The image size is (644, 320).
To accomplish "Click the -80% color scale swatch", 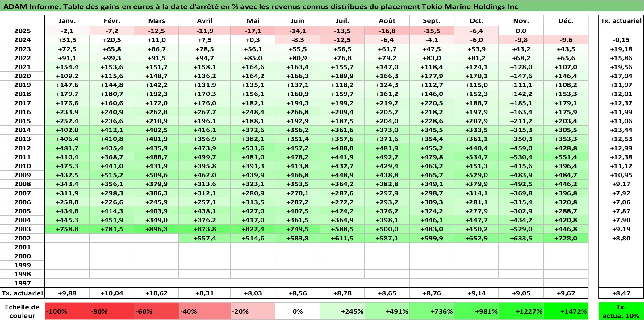I will pos(112,311).
